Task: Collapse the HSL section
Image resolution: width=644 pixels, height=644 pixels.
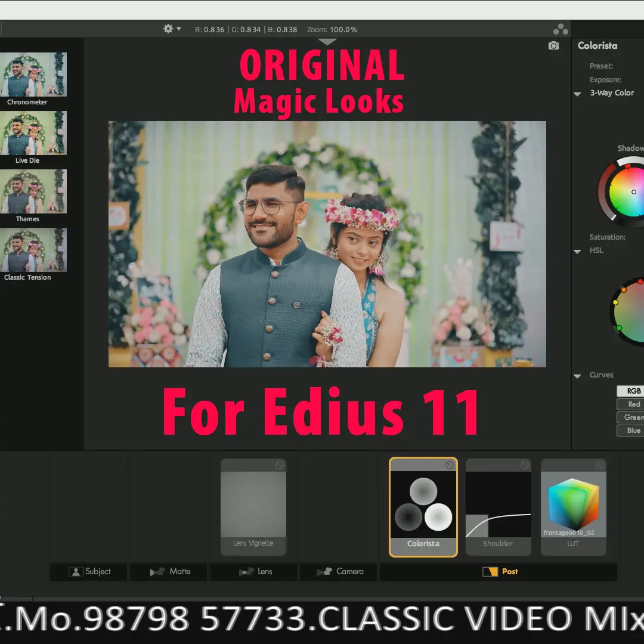Action: 577,252
